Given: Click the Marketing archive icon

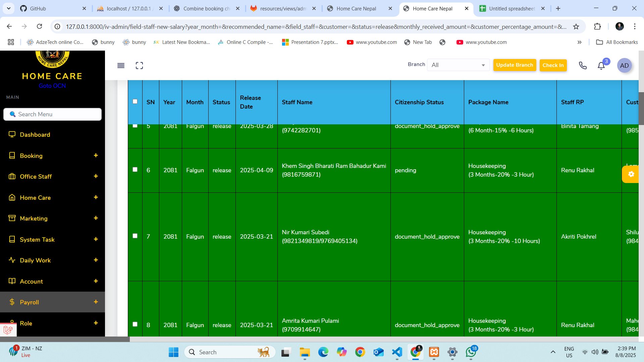Looking at the screenshot, I should pyautogui.click(x=12, y=218).
